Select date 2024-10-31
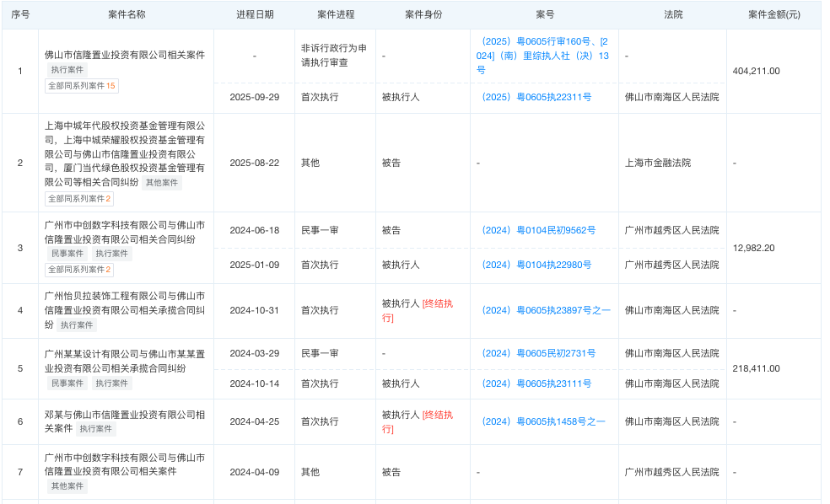The height and width of the screenshot is (504, 830). point(255,310)
